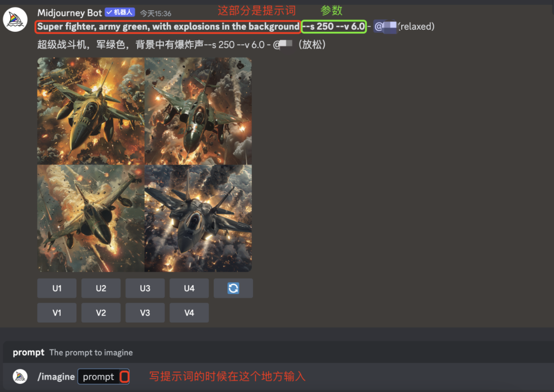
Task: Select the avatar next to /imagine command
Action: point(19,376)
